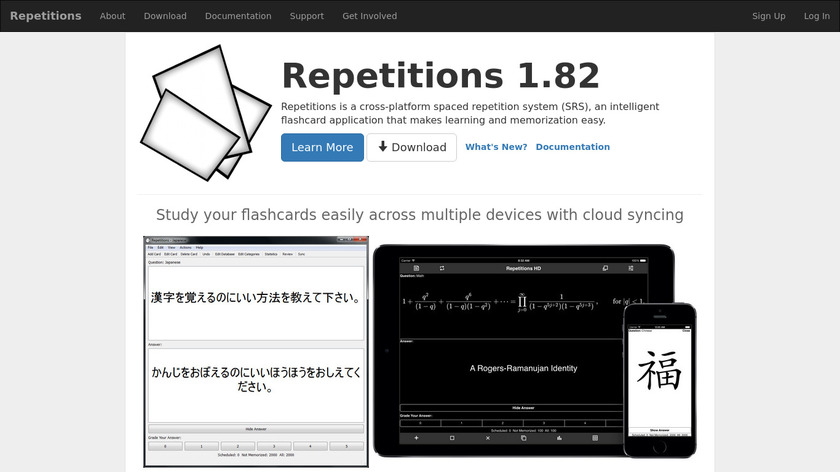Click the cloud syncing tagline text
840x472 pixels.
419,215
